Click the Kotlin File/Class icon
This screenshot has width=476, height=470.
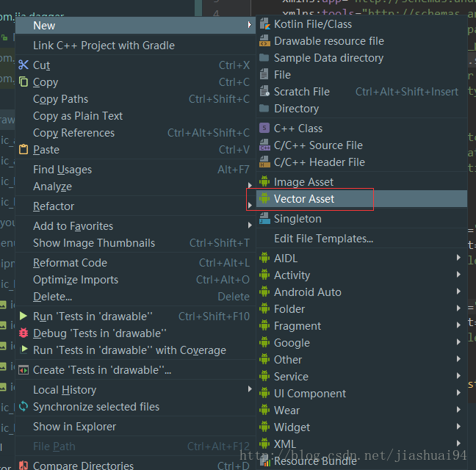coord(264,24)
